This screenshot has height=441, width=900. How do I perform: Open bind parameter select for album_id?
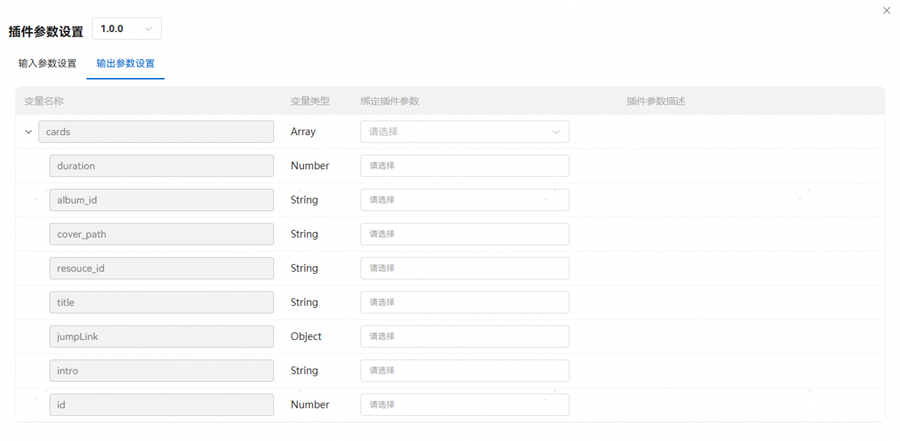(465, 200)
